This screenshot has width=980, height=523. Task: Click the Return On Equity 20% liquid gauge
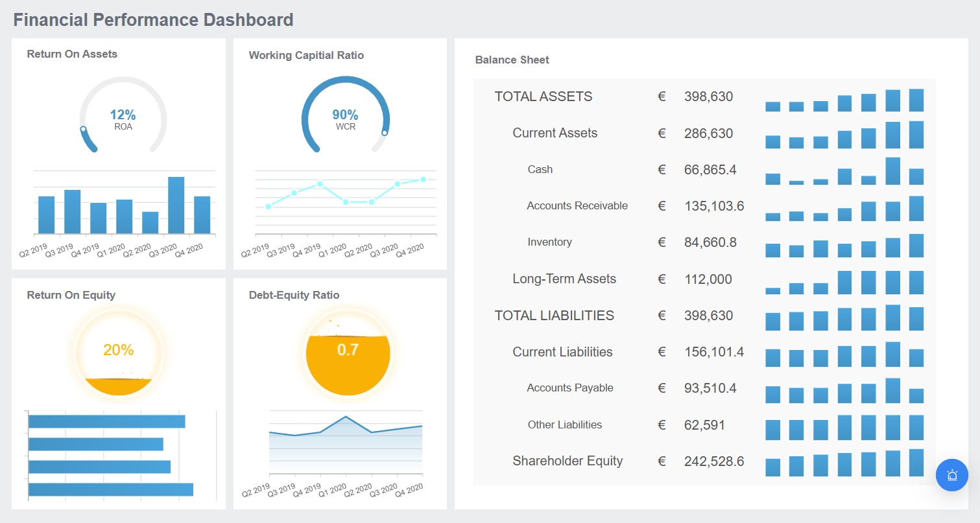pos(118,354)
